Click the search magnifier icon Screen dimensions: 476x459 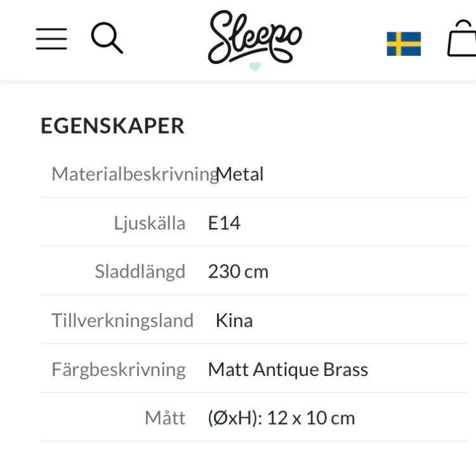107,37
